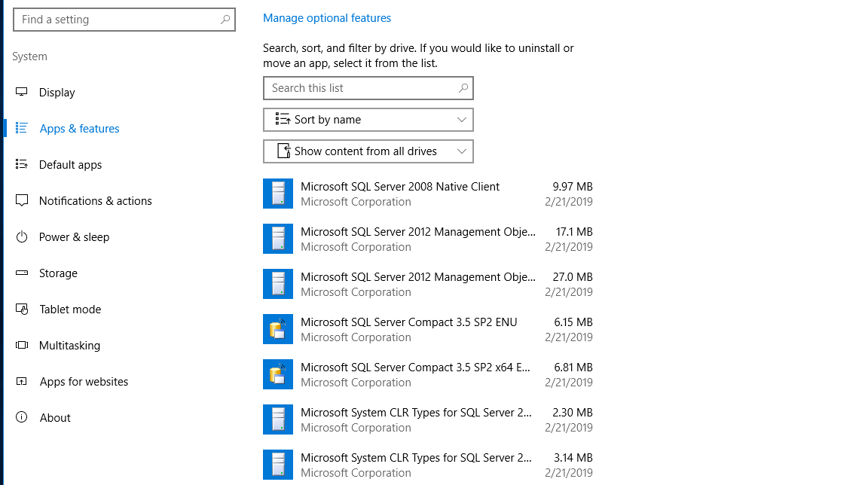Image resolution: width=868 pixels, height=488 pixels.
Task: Click magnifier icon in Search this list box
Action: pos(463,88)
